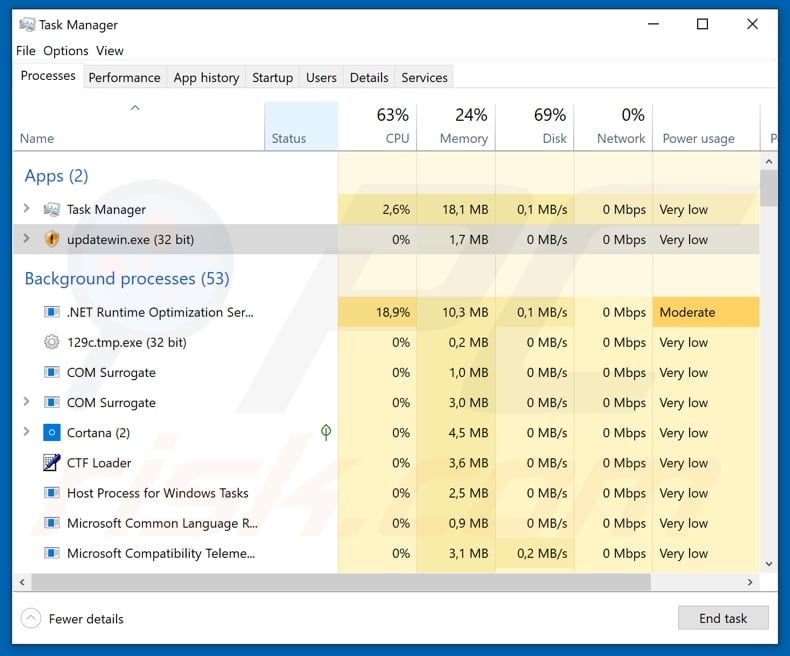Click the Cortana blue circle icon
This screenshot has height=656, width=790.
(x=51, y=432)
